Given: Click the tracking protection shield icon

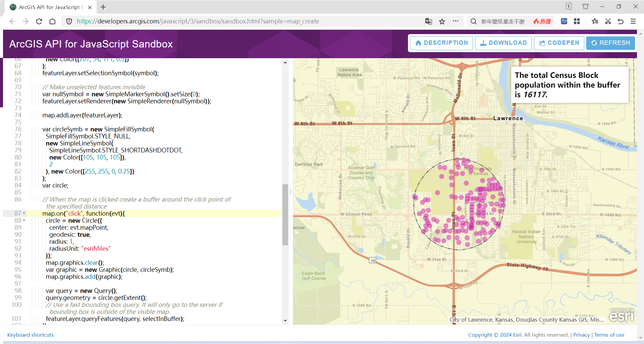Looking at the screenshot, I should click(x=69, y=21).
